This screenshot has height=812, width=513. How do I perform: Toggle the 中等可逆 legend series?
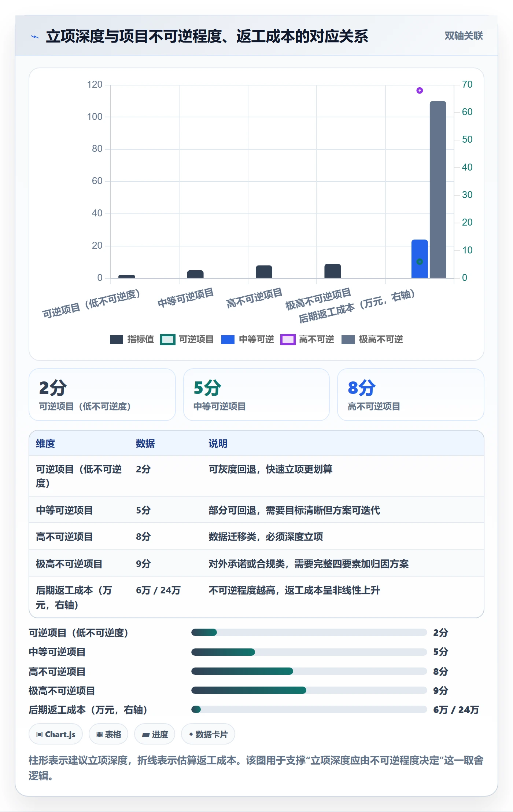coord(247,340)
